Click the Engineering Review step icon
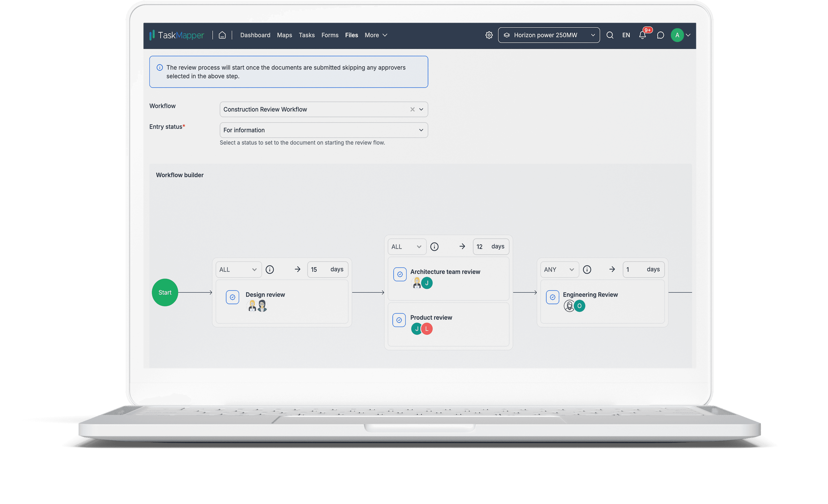Image resolution: width=828 pixels, height=504 pixels. point(551,297)
